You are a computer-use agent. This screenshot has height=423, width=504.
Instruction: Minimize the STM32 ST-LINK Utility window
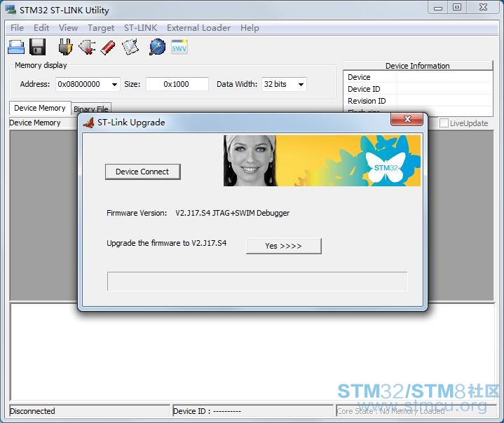tap(438, 8)
